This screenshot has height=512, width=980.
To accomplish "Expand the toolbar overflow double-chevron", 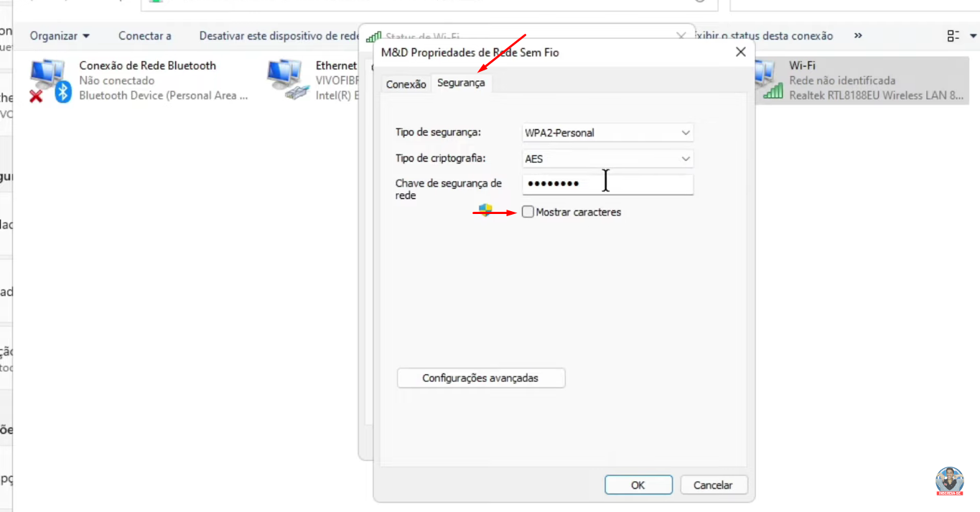I will 858,36.
